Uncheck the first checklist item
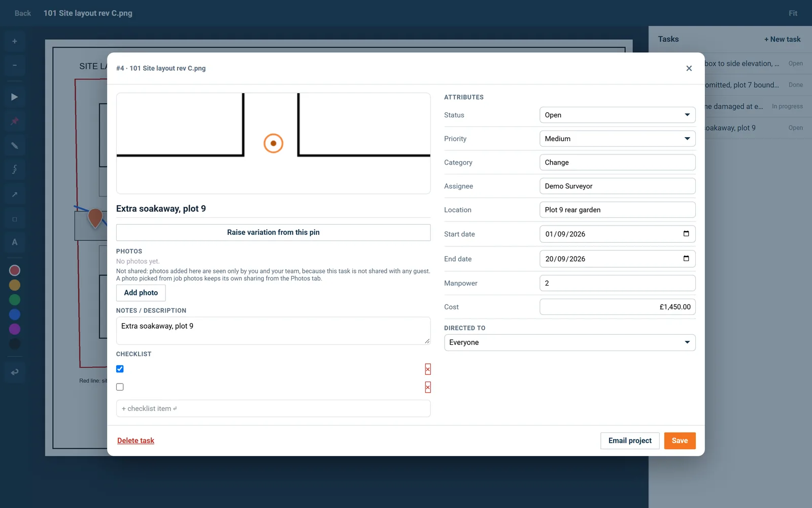Viewport: 812px width, 508px height. pyautogui.click(x=120, y=369)
